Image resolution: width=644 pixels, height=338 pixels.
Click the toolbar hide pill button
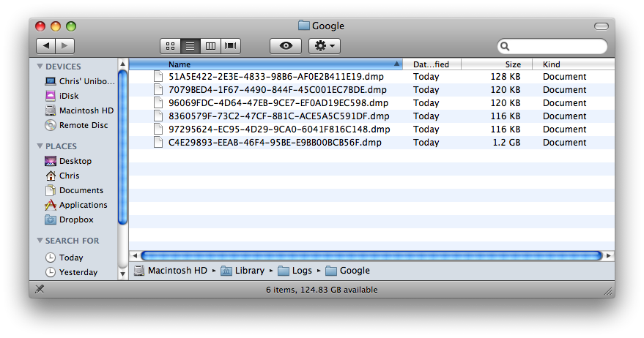pos(602,26)
